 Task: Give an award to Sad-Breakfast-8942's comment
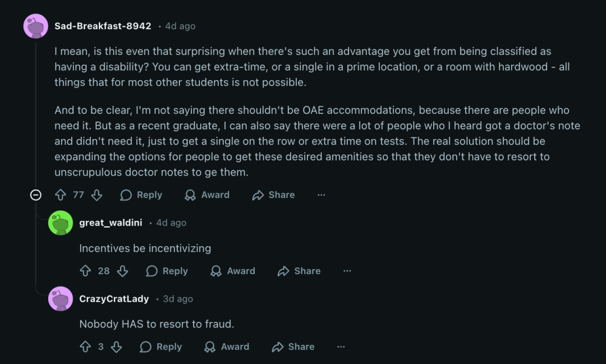[x=207, y=195]
